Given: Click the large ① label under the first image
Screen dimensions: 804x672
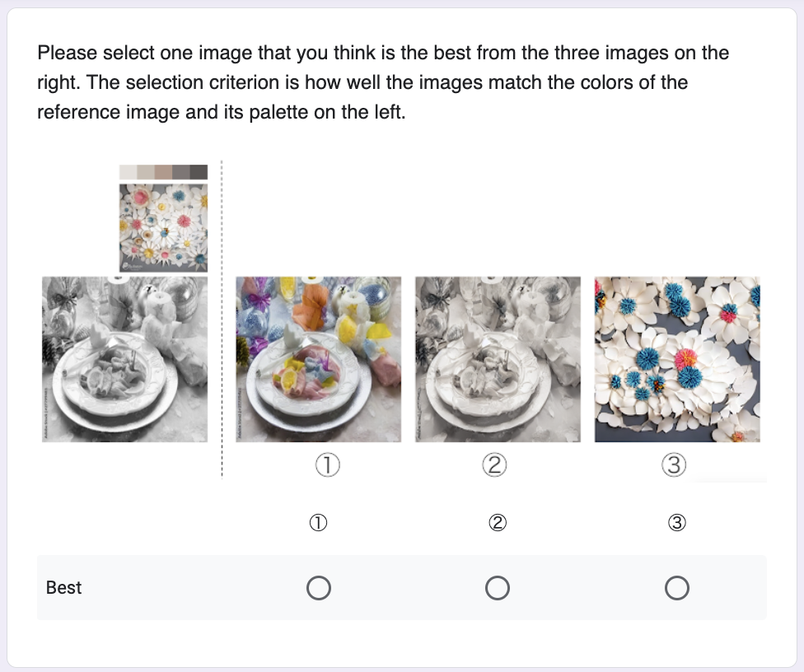Looking at the screenshot, I should [328, 466].
